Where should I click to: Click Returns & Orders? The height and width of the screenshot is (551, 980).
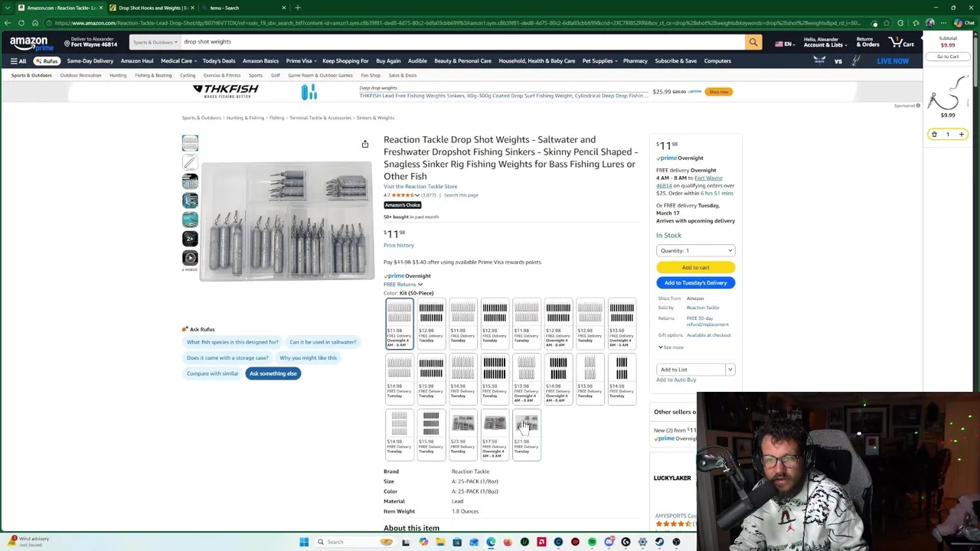click(867, 42)
